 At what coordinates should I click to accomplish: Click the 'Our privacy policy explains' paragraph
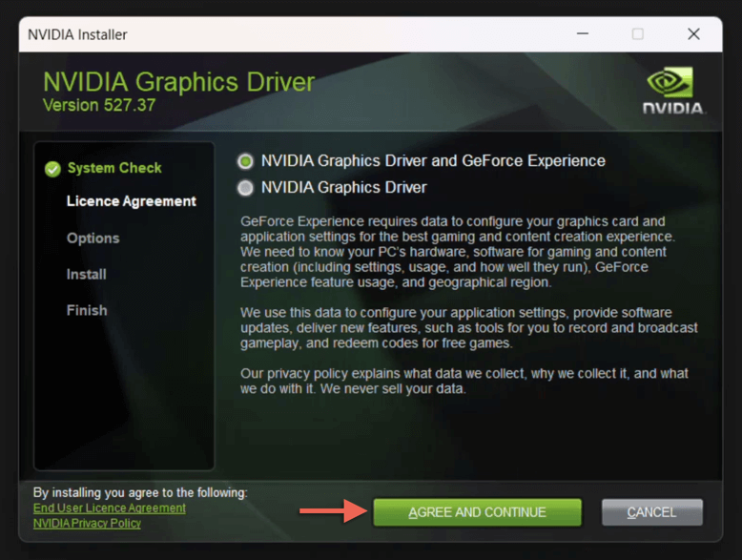(x=464, y=381)
